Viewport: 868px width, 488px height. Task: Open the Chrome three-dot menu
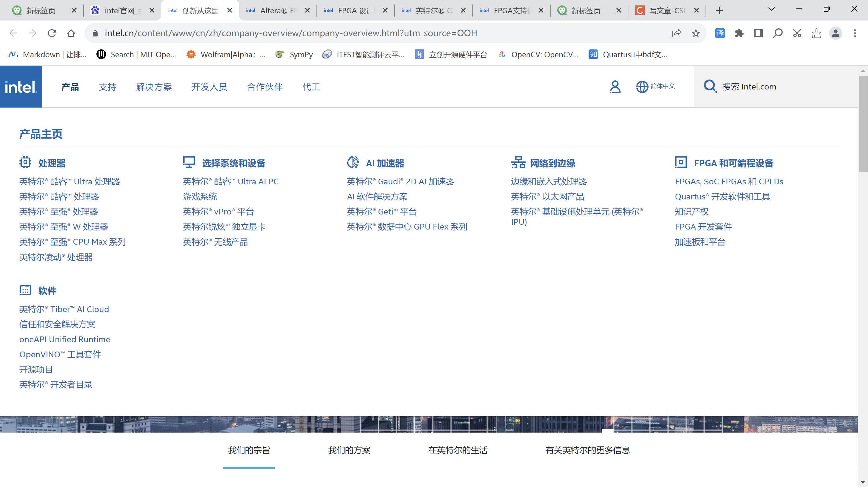click(855, 33)
